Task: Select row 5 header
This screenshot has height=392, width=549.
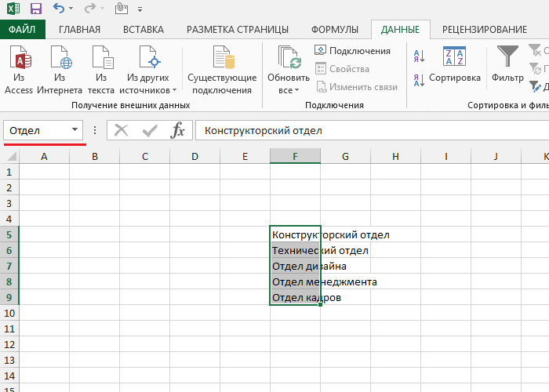Action: pos(9,234)
